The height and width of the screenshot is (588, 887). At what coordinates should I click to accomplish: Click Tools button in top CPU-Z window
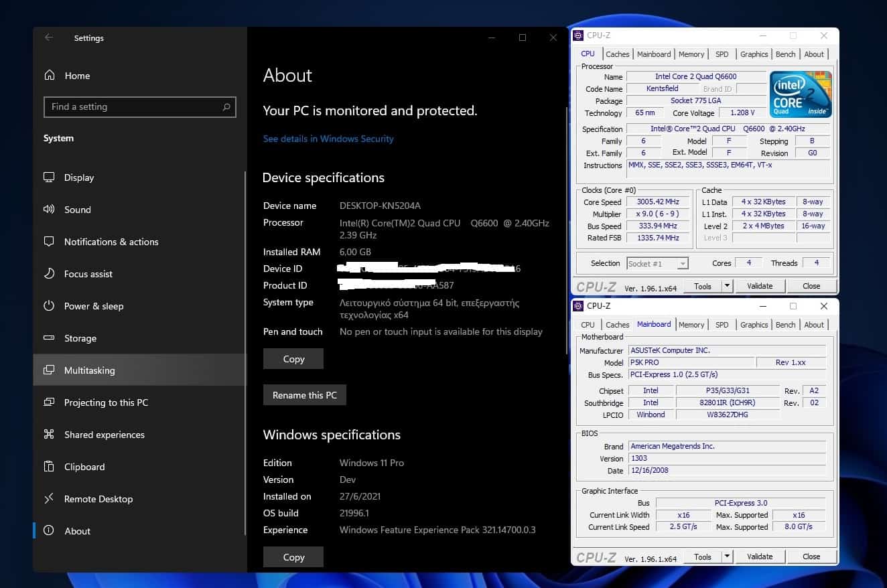(x=703, y=286)
